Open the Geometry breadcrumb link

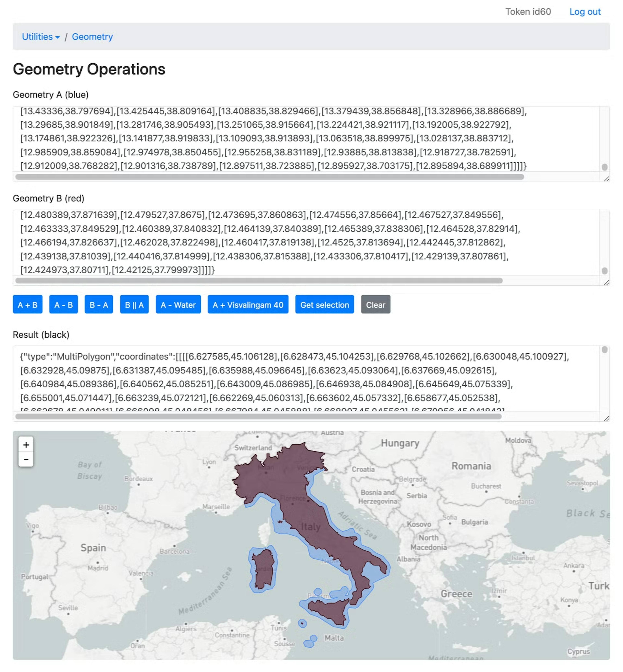click(x=92, y=36)
